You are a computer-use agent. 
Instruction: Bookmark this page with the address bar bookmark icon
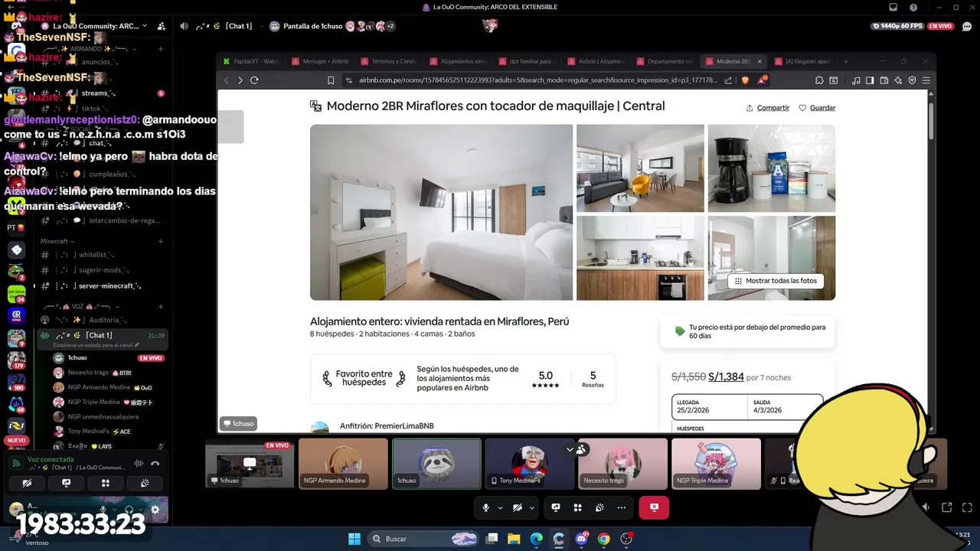tap(331, 80)
